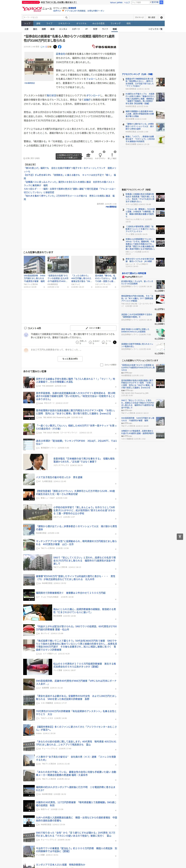Open the 購入履歴 link
This screenshot has width=186, height=868.
click(152, 18)
